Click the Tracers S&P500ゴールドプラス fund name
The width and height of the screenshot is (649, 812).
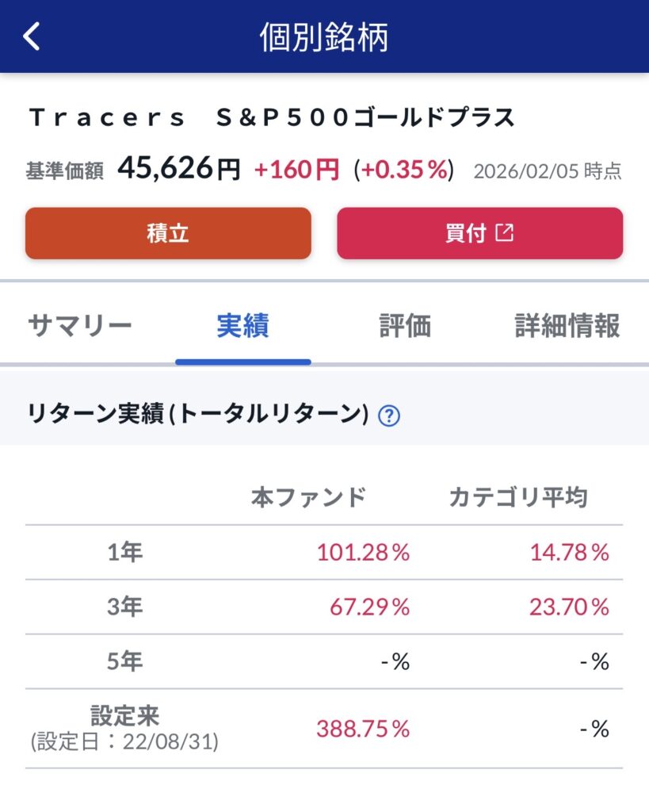pos(272,118)
